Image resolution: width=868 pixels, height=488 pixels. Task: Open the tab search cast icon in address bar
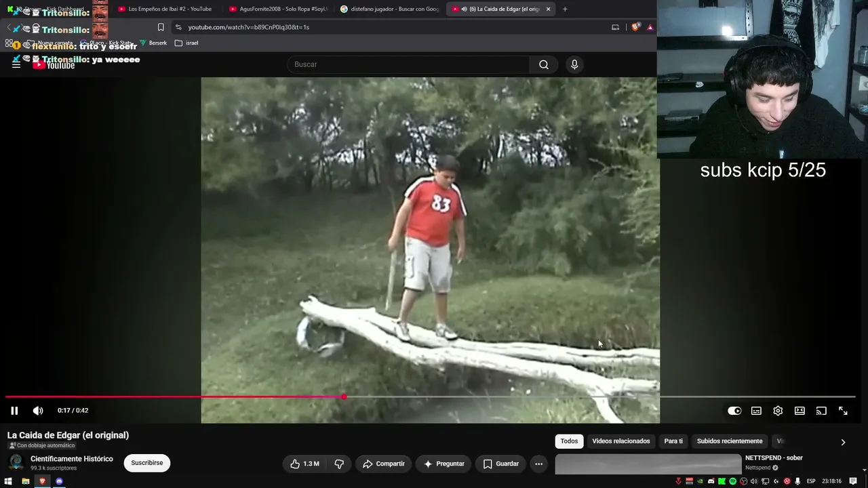pyautogui.click(x=615, y=27)
